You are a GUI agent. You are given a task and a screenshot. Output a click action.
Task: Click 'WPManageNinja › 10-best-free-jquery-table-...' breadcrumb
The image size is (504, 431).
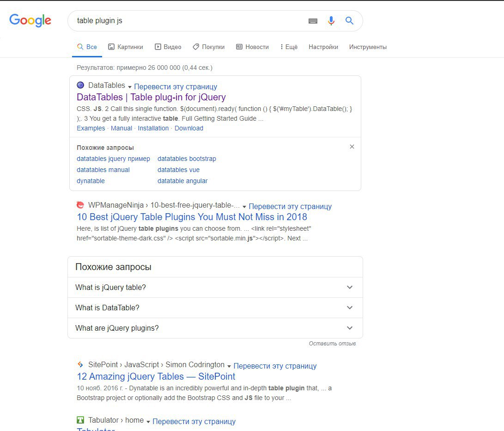(x=164, y=205)
